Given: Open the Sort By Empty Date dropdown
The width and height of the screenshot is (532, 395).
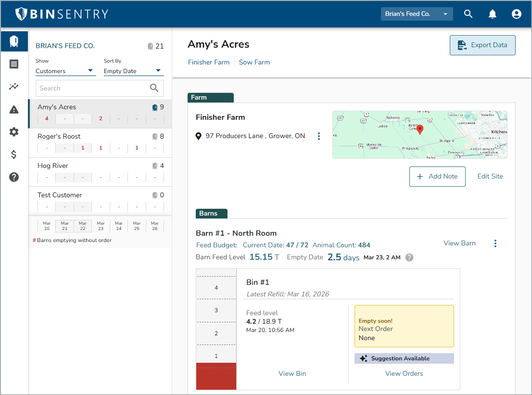Looking at the screenshot, I should point(133,71).
